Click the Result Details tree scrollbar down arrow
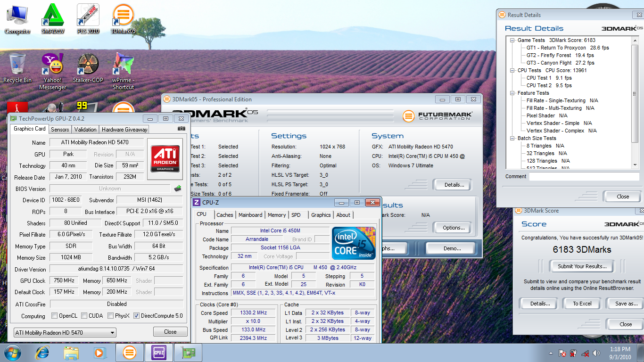The width and height of the screenshot is (644, 362). click(636, 165)
